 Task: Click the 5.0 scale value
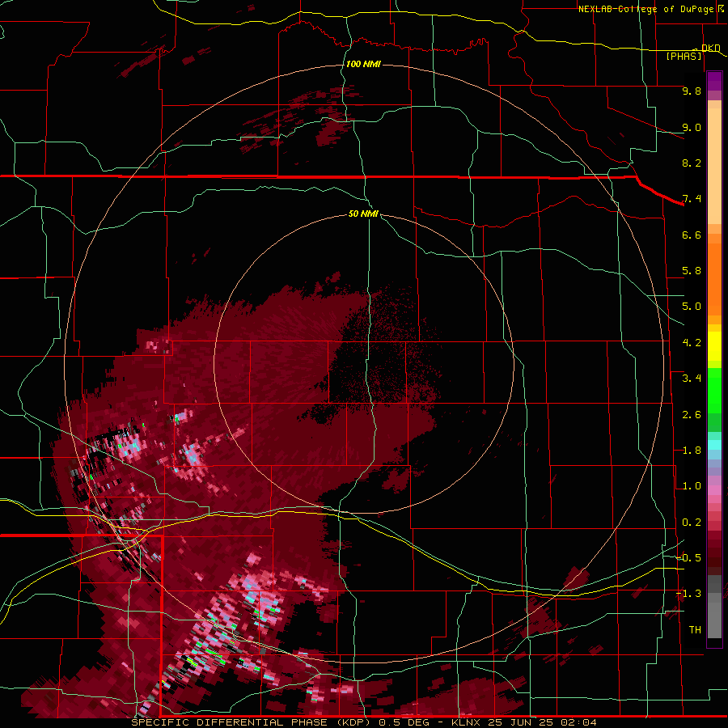[x=692, y=307]
